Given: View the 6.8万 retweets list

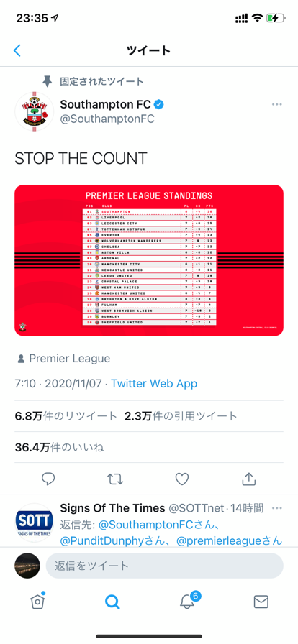Looking at the screenshot, I should (x=66, y=416).
